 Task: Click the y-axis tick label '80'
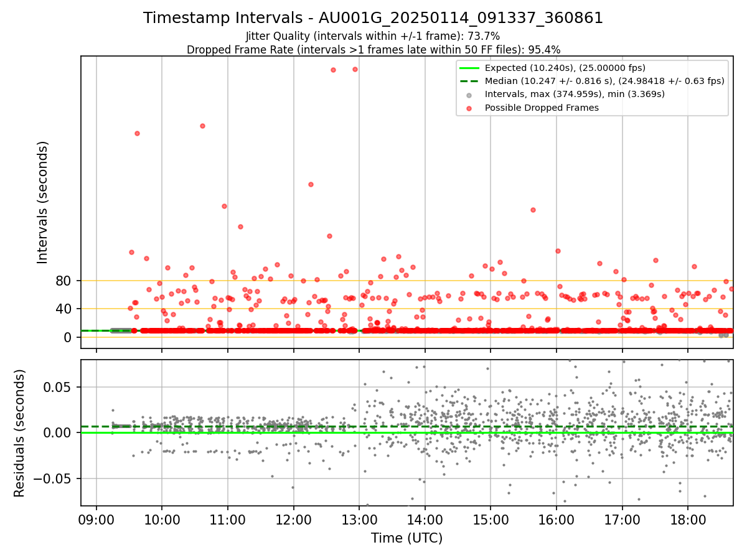pyautogui.click(x=63, y=281)
